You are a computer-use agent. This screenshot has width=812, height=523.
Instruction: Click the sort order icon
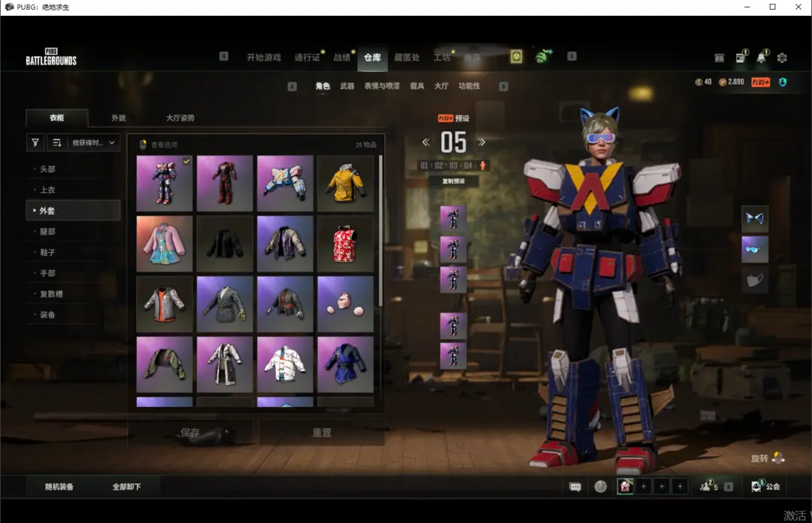coord(57,142)
